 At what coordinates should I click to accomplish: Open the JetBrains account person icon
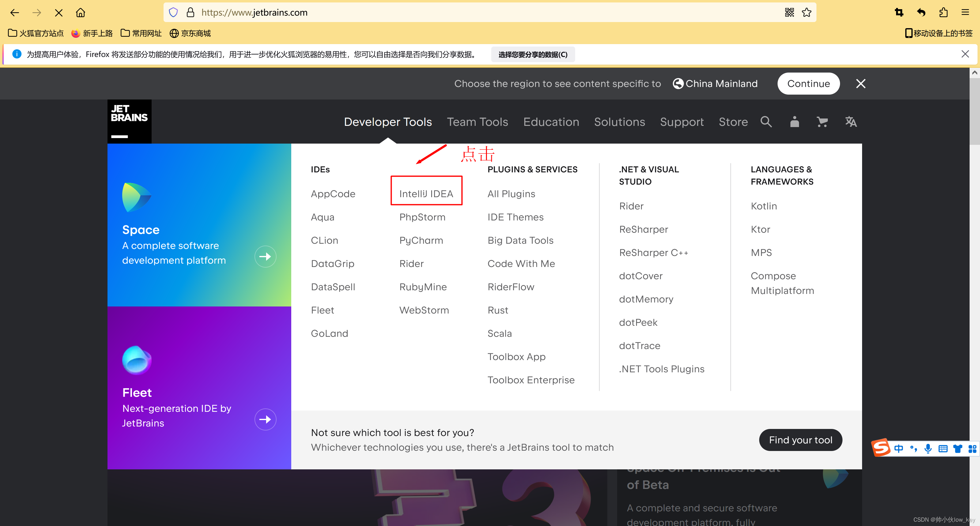click(794, 122)
